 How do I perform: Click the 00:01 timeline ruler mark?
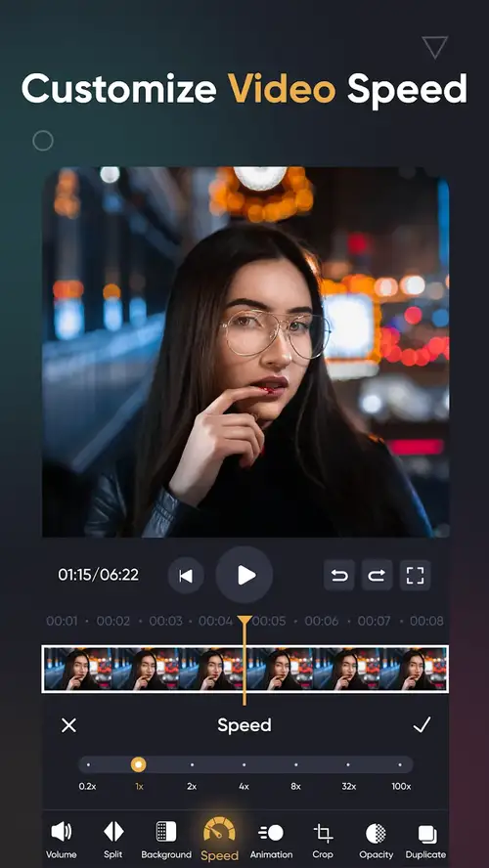62,621
